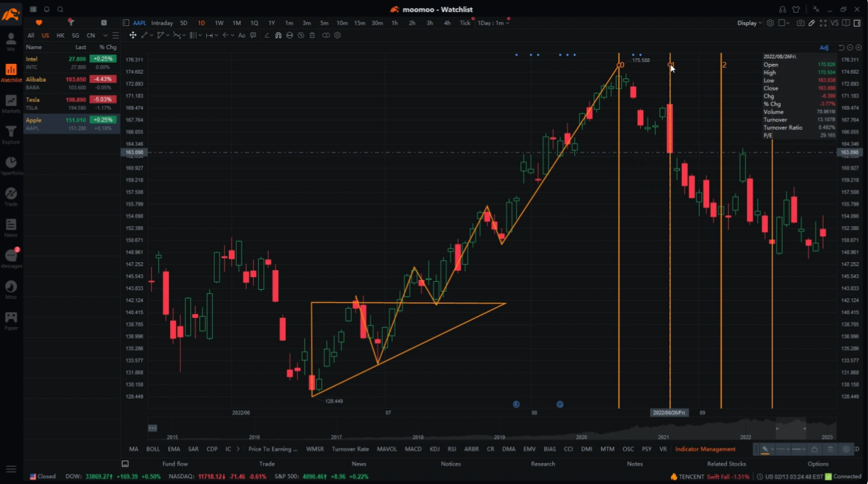Select the Tesla row in watchlist
The height and width of the screenshot is (484, 868).
[x=71, y=103]
